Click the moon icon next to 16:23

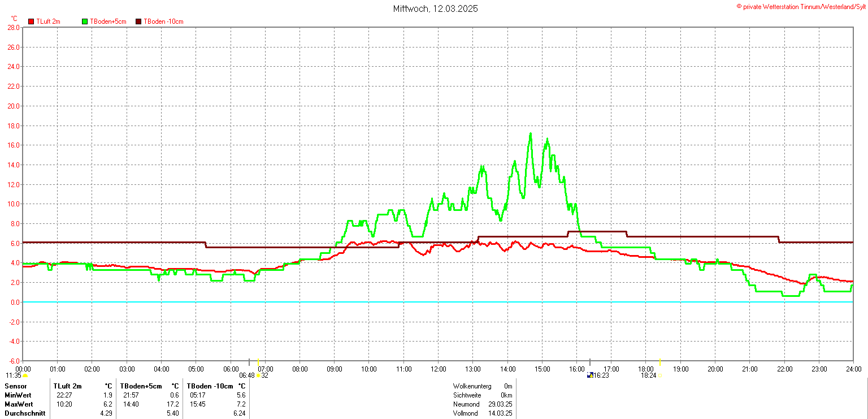590,375
